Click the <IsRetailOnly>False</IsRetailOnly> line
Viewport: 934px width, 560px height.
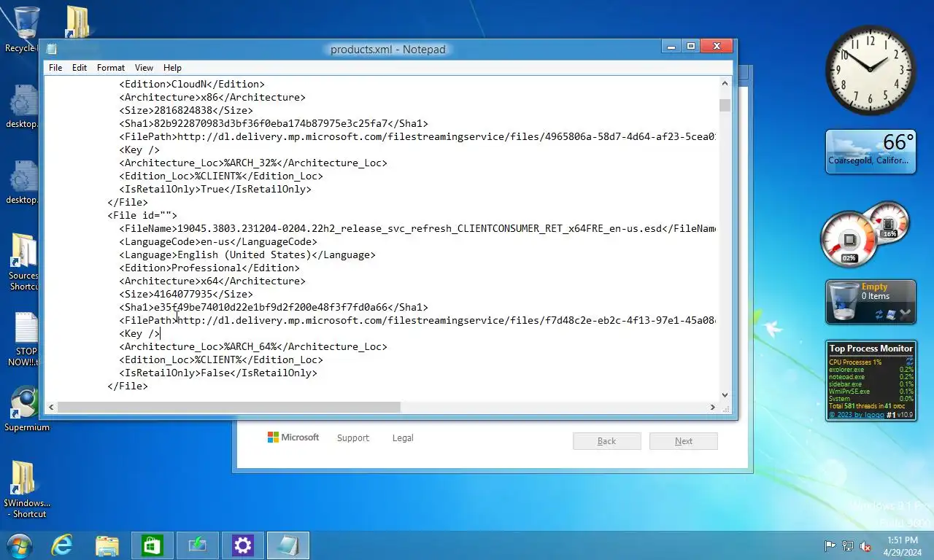(218, 373)
